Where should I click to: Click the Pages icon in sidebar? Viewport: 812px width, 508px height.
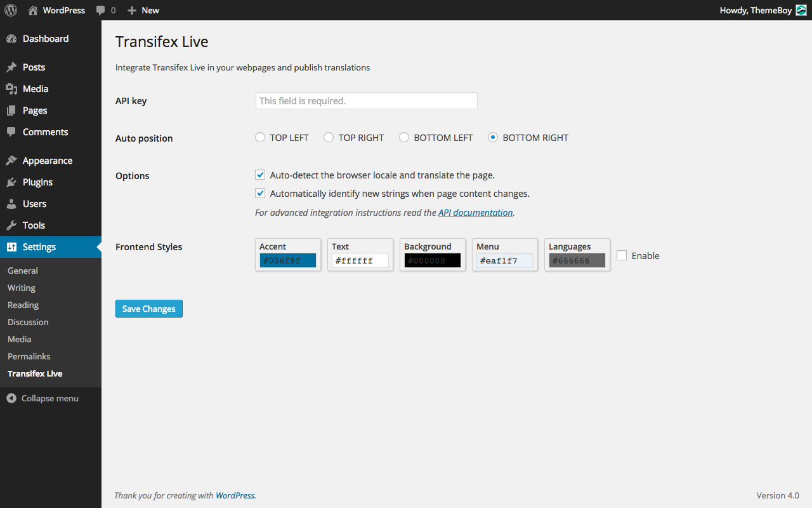(x=11, y=110)
